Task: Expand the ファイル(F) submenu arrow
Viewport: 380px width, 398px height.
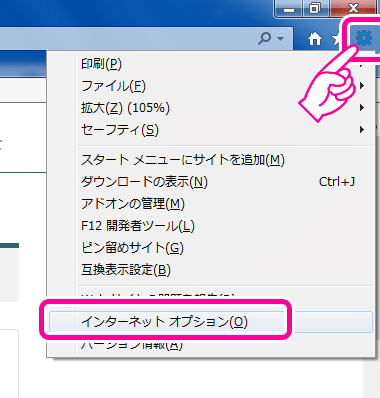Action: [362, 86]
